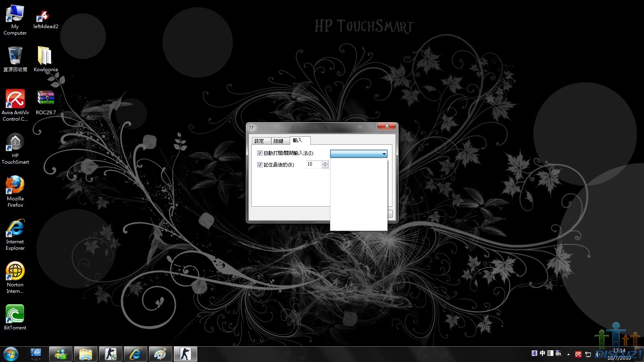
Task: Increase the value with the spinner up arrow
Action: (x=325, y=162)
